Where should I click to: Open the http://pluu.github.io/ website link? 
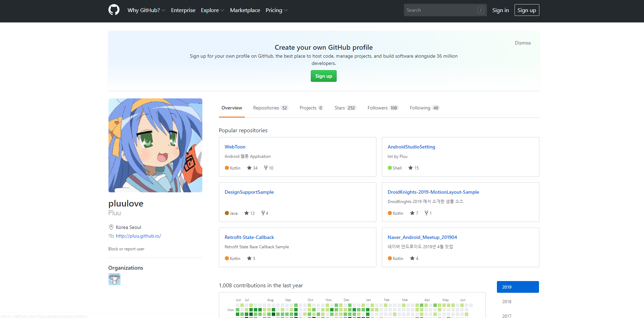point(138,236)
